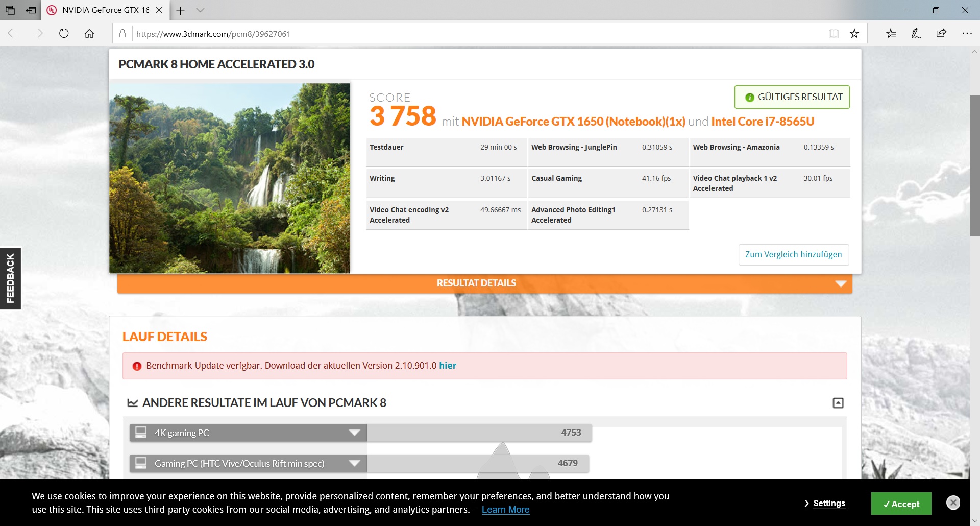The width and height of the screenshot is (980, 526).
Task: Click the score value 3 758
Action: pos(403,116)
